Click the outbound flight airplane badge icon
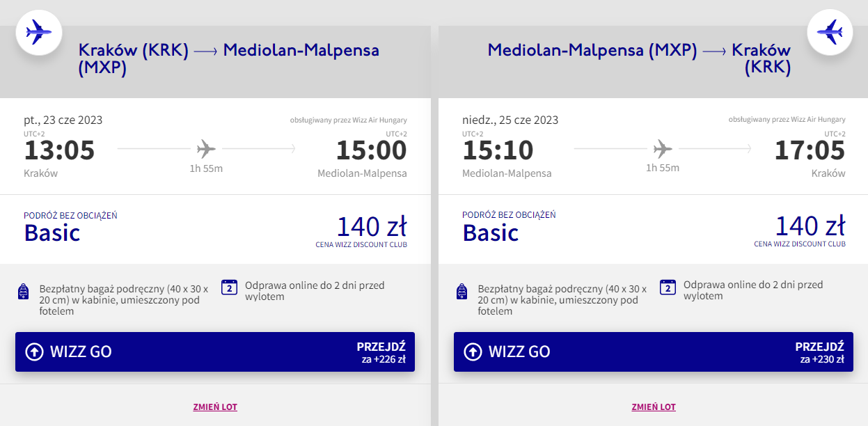Viewport: 868px width, 426px height. coord(39,31)
